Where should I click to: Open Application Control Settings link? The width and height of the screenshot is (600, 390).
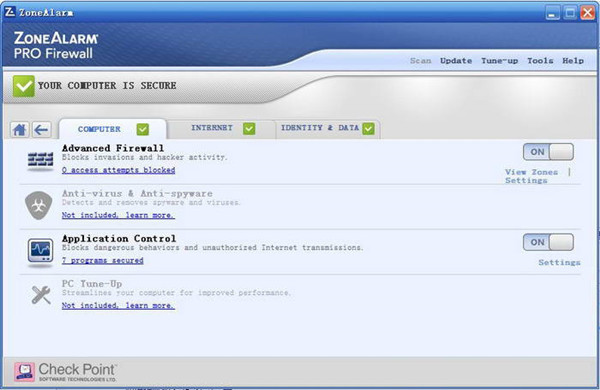[x=559, y=263]
